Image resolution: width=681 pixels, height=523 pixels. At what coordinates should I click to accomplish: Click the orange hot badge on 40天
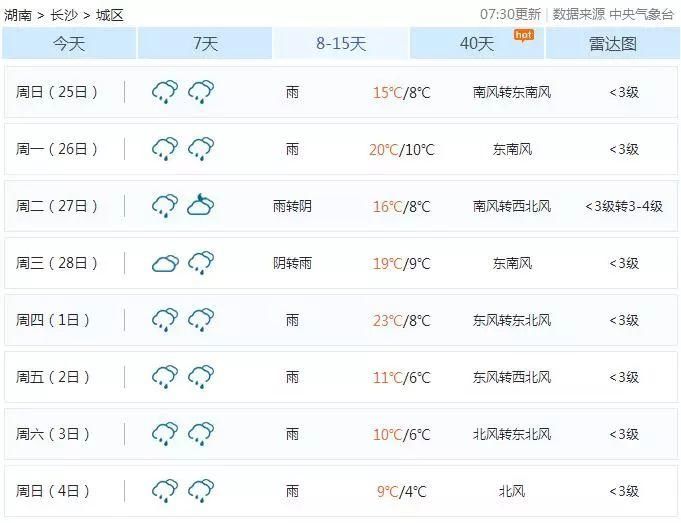[523, 35]
